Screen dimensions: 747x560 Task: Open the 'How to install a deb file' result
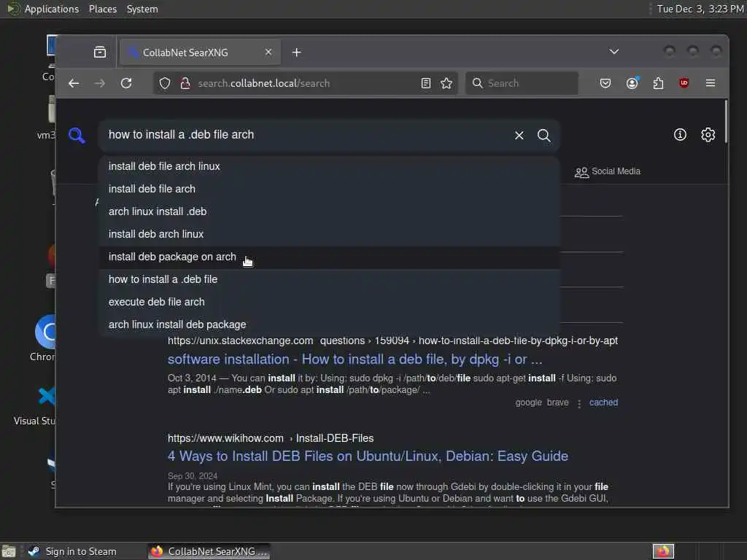pos(355,359)
